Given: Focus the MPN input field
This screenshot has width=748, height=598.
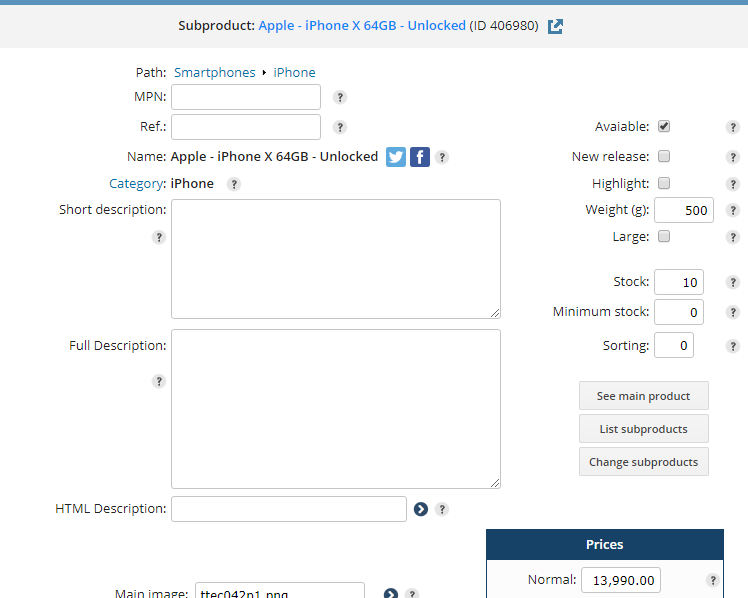Looking at the screenshot, I should coord(246,97).
